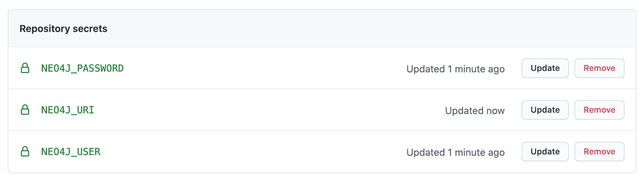Click the NEO4J_PASSWORD 'Updated 1 minute ago' timestamp
The image size is (644, 185).
(x=456, y=69)
